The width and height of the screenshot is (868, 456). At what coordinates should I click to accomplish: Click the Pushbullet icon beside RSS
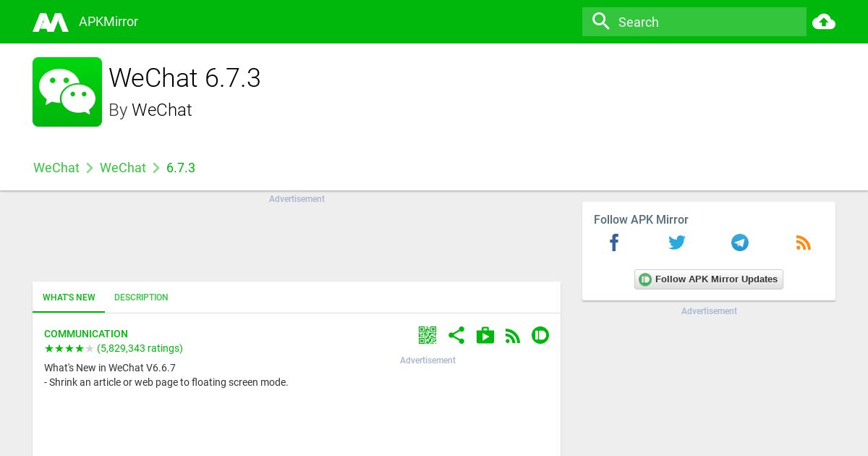(540, 335)
